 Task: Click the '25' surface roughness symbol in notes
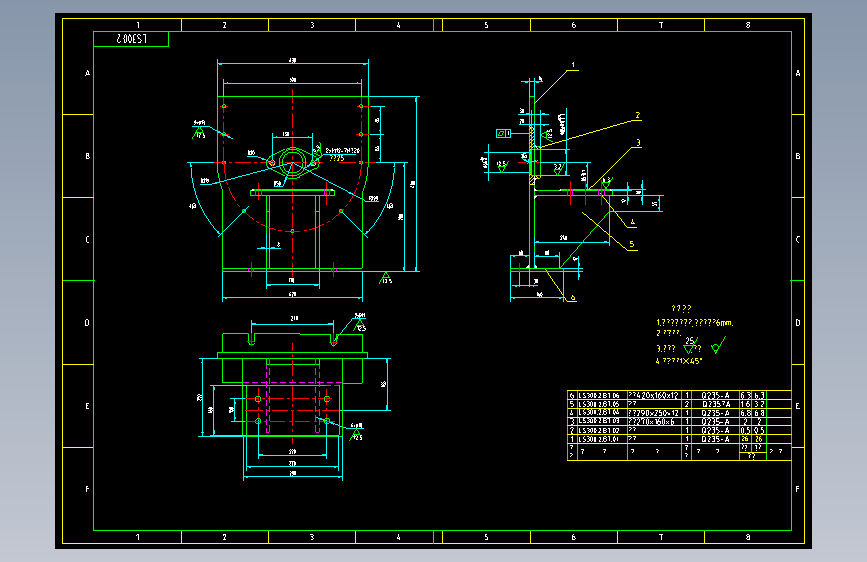691,345
